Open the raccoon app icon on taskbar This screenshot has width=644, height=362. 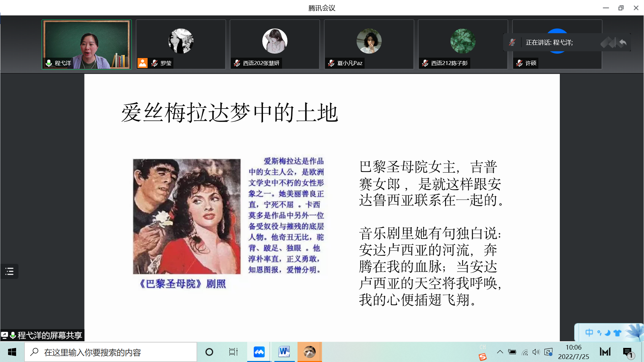click(309, 352)
